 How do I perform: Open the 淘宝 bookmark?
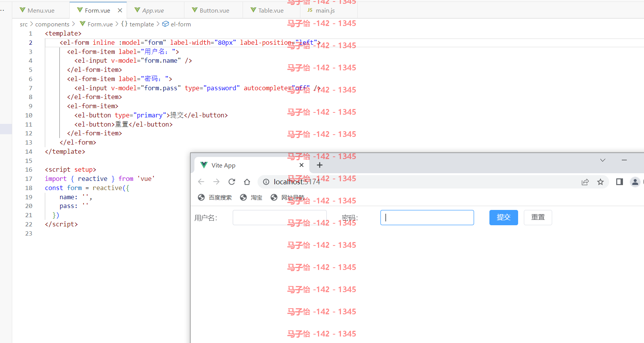(x=251, y=197)
